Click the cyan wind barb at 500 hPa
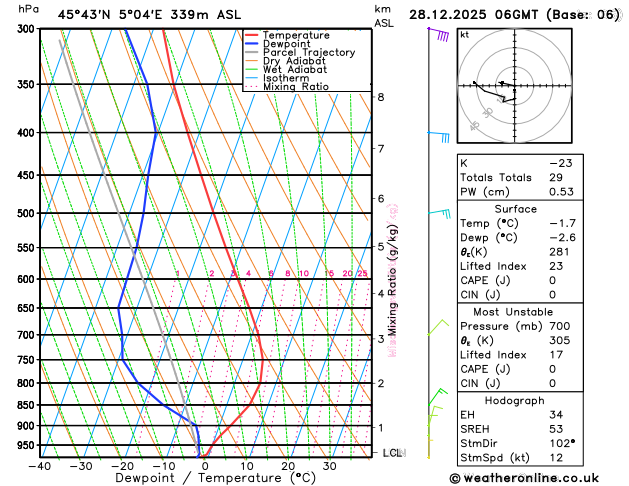Image resolution: width=629 pixels, height=486 pixels. click(x=440, y=213)
